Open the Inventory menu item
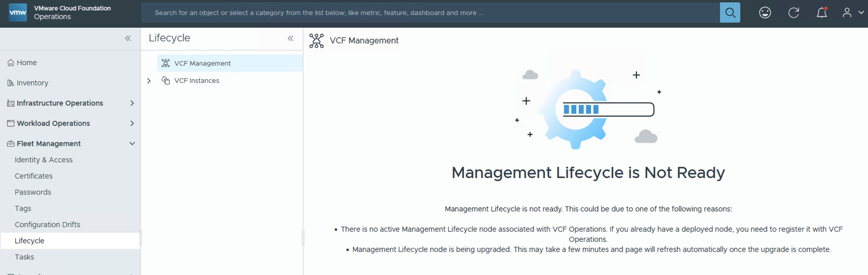 click(x=32, y=83)
